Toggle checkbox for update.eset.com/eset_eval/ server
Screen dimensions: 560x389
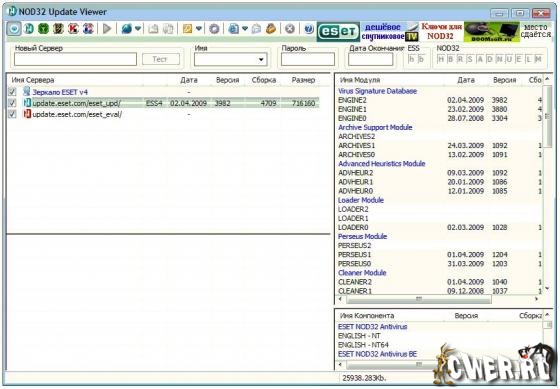pos(12,114)
